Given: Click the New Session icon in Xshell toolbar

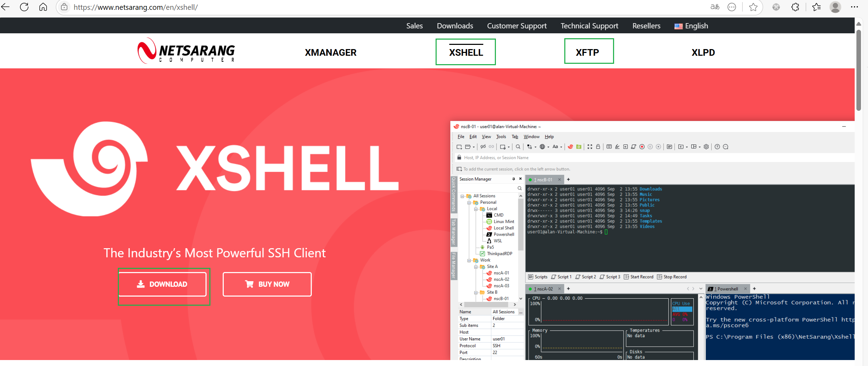Looking at the screenshot, I should 459,147.
